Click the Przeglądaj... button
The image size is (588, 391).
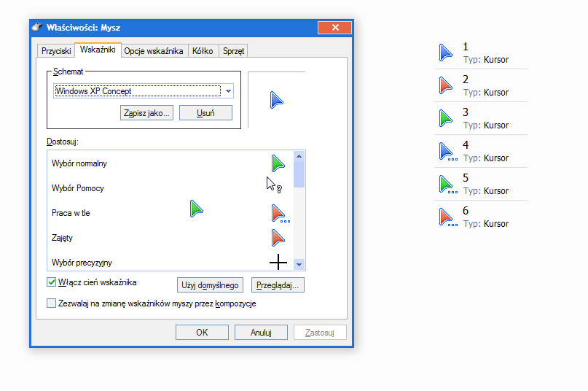coord(278,285)
